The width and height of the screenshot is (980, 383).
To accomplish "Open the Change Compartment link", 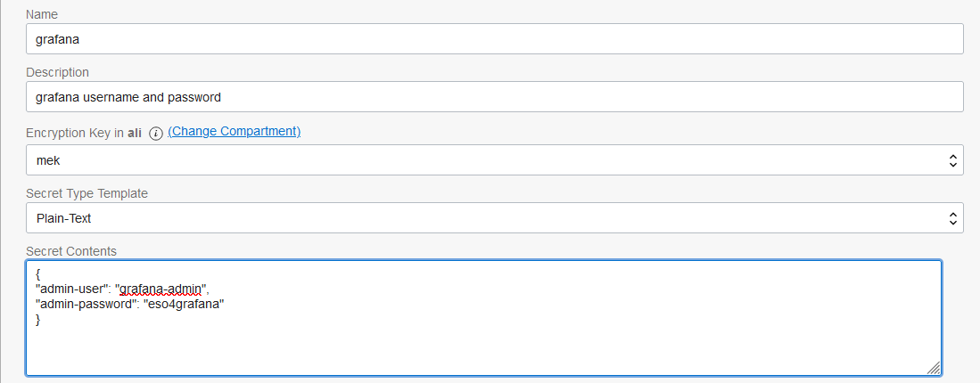I will tap(235, 132).
